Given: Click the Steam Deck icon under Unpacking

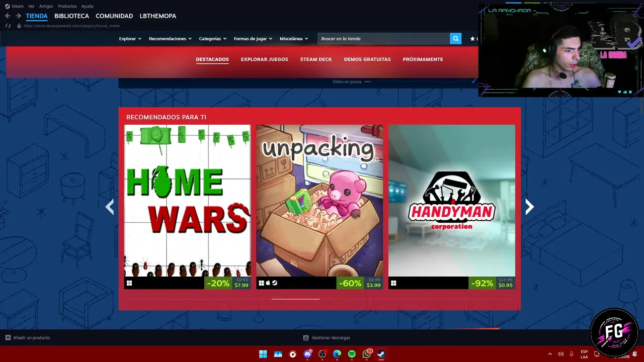Looking at the screenshot, I should coord(275,283).
